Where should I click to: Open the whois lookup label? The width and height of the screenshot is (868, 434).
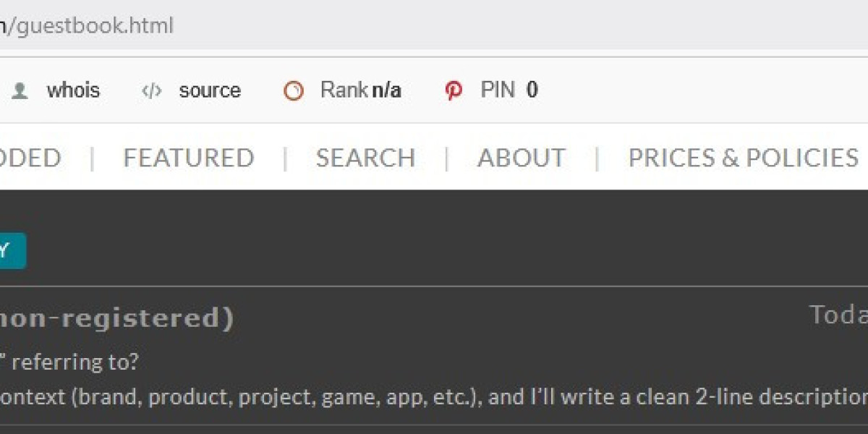(73, 90)
